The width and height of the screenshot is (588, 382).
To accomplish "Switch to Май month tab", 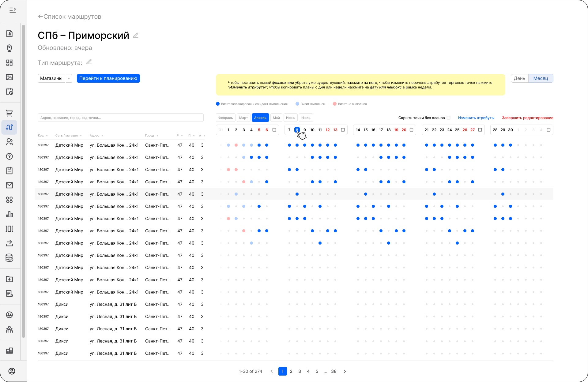I will pyautogui.click(x=276, y=118).
